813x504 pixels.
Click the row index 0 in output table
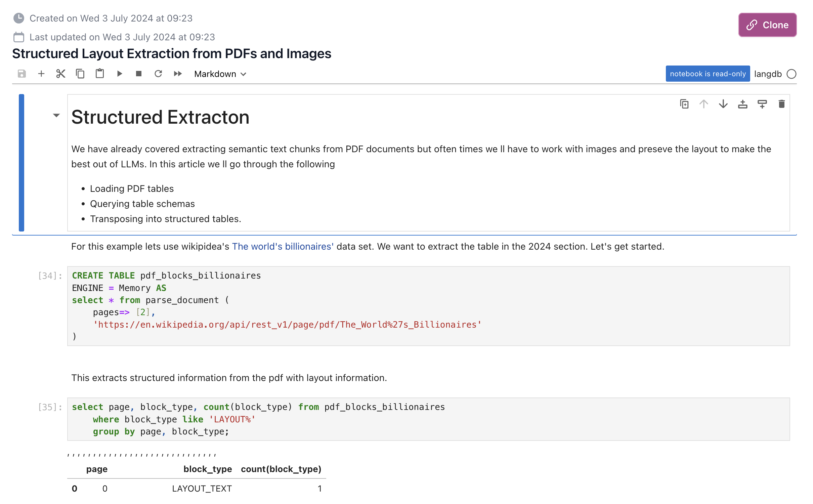pyautogui.click(x=75, y=489)
